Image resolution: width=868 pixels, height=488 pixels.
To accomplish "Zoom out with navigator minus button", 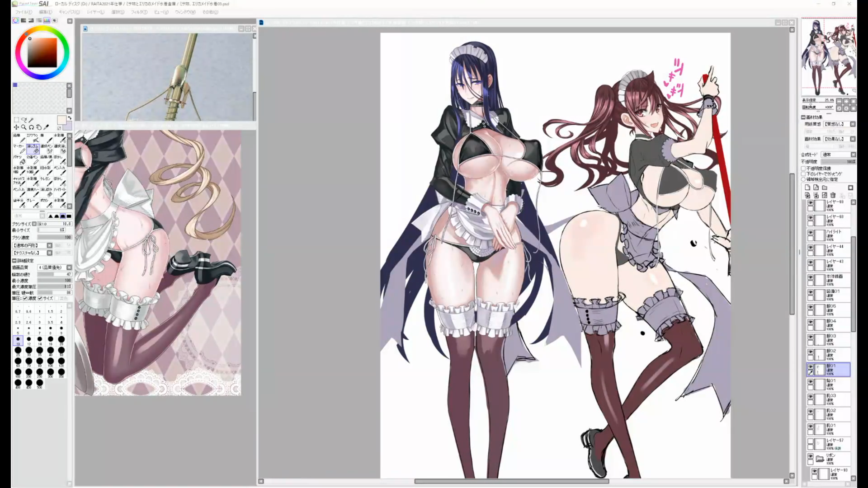I will coord(839,101).
